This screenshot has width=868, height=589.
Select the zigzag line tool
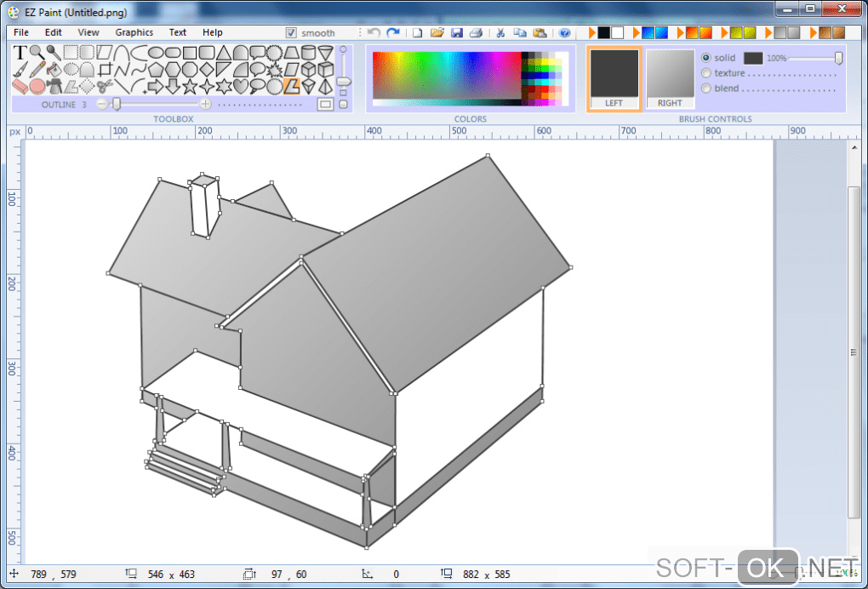click(x=122, y=69)
